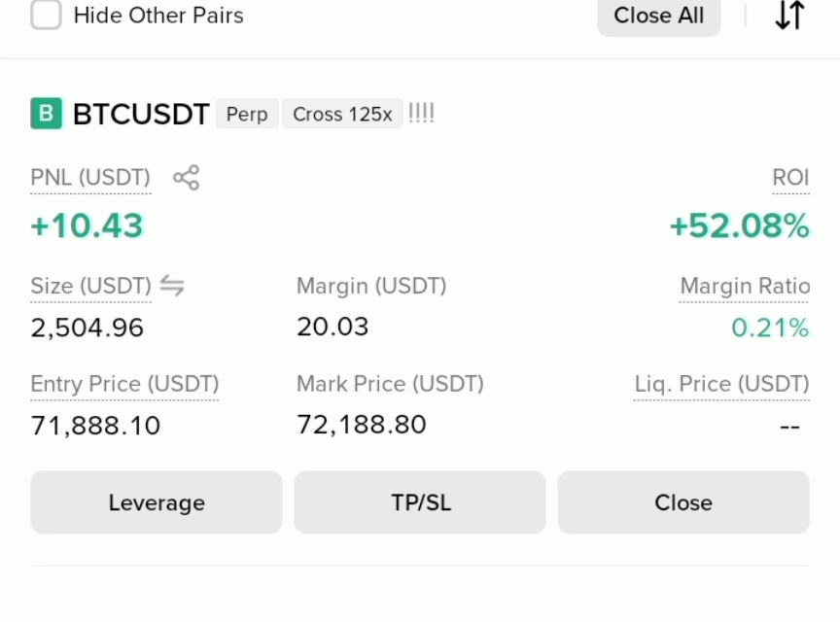Open the BTCUSDT pair name
Image resolution: width=840 pixels, height=622 pixels.
(x=141, y=114)
